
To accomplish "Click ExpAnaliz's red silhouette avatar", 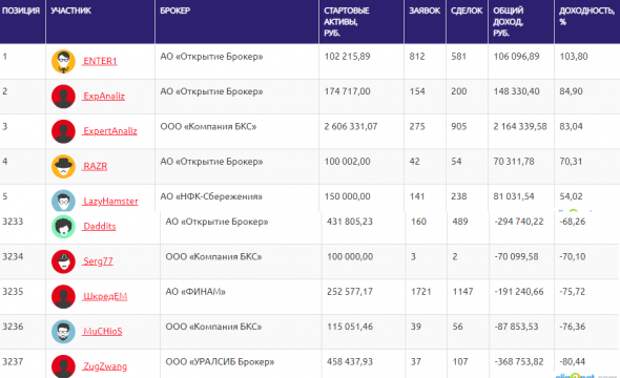I will click(63, 96).
